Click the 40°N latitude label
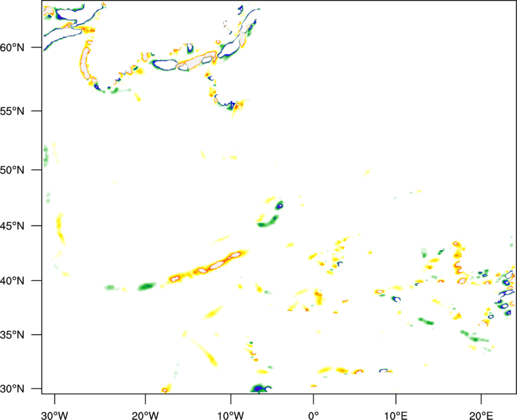517x420 pixels. coord(12,281)
